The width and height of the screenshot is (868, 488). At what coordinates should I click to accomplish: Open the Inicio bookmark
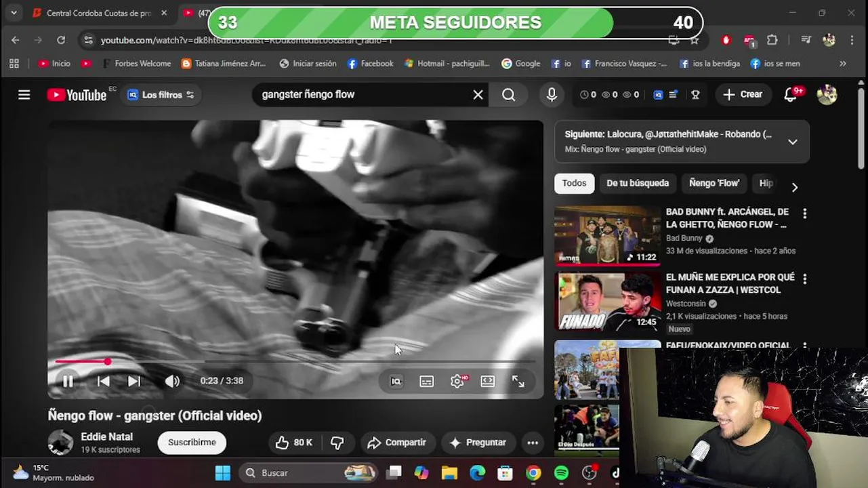click(54, 64)
